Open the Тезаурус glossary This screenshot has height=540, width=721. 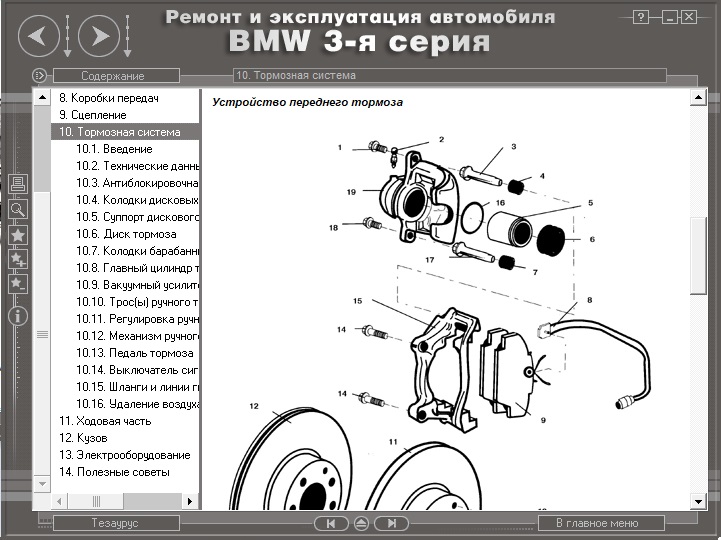click(x=116, y=523)
